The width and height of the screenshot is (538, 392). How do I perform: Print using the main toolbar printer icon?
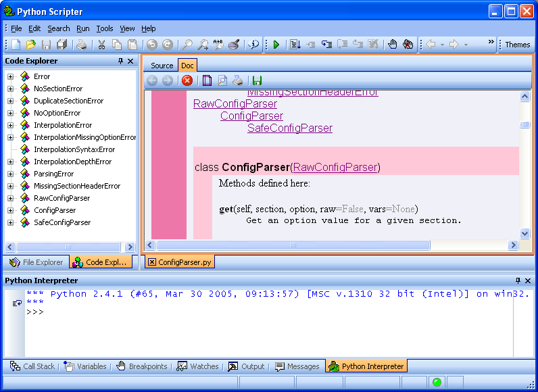click(81, 45)
